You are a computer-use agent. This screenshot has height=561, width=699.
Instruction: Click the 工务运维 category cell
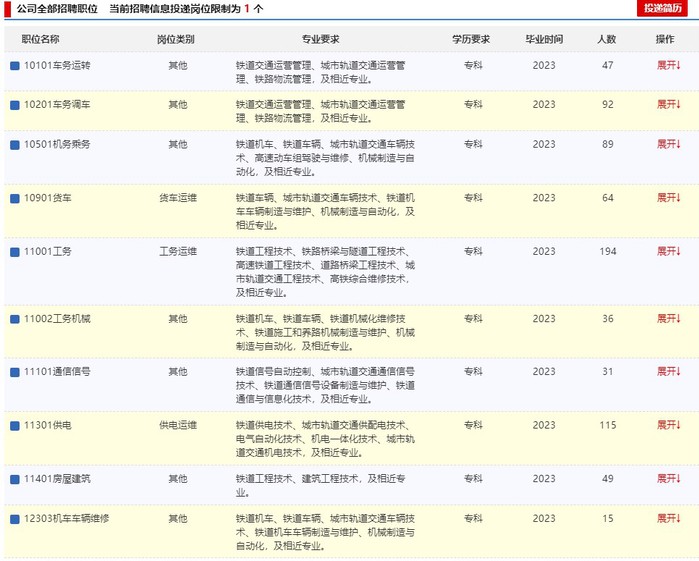(x=178, y=252)
